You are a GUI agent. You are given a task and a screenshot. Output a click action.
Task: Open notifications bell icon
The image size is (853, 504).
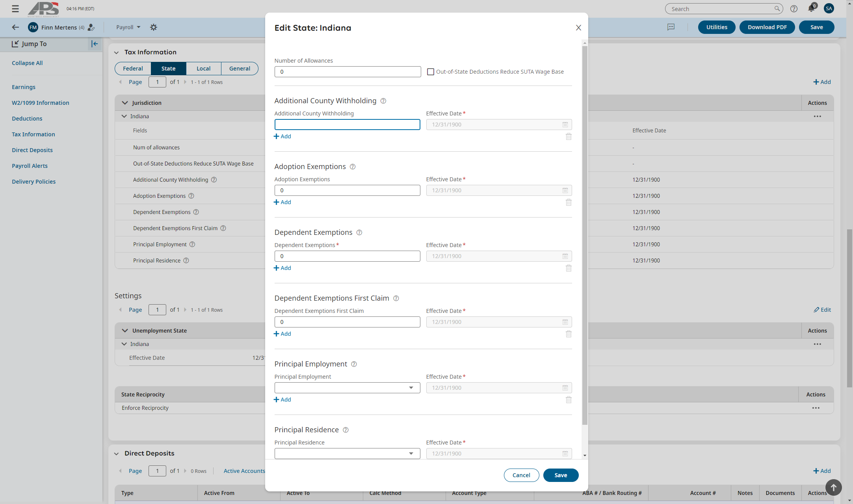[811, 9]
